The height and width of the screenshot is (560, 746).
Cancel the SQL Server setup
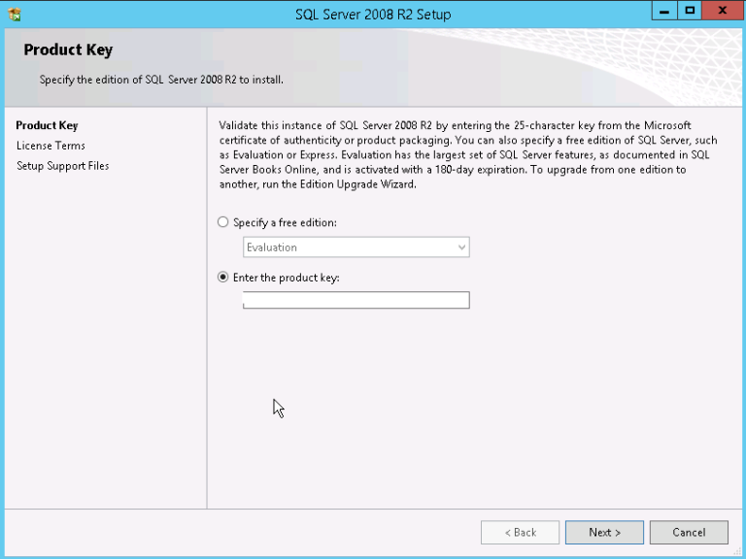click(689, 533)
